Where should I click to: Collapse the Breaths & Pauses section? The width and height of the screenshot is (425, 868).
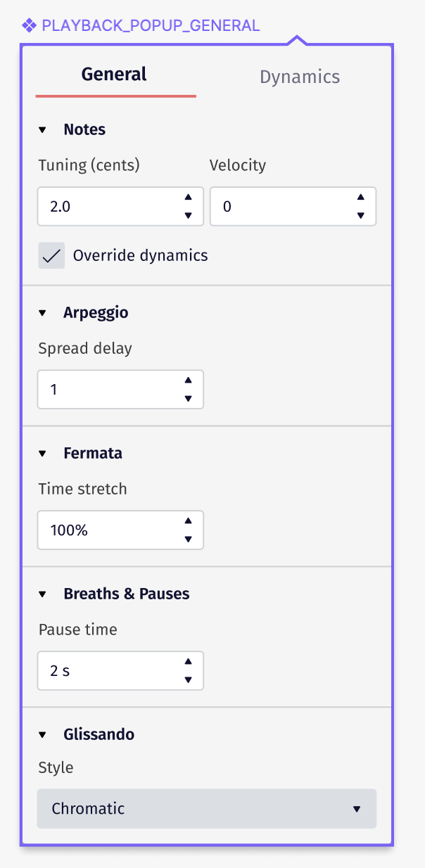click(x=42, y=594)
